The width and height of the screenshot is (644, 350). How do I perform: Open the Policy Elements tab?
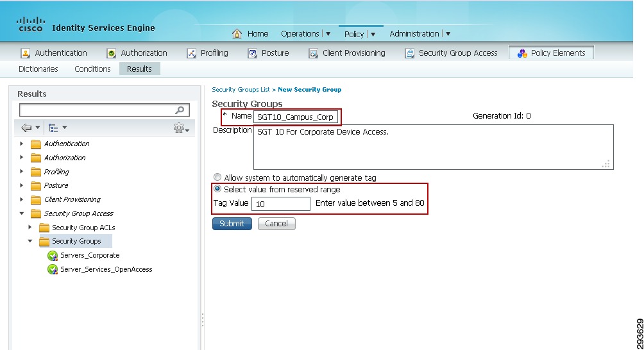551,53
